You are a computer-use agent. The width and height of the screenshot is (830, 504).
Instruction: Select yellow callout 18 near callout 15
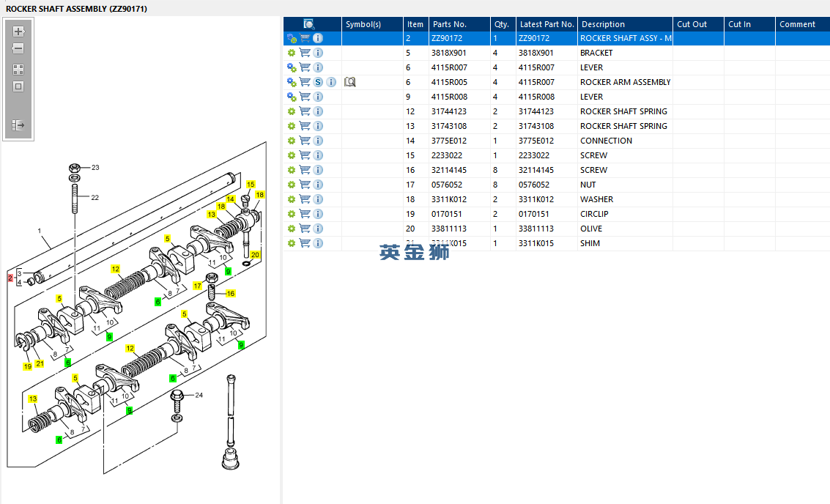[260, 195]
